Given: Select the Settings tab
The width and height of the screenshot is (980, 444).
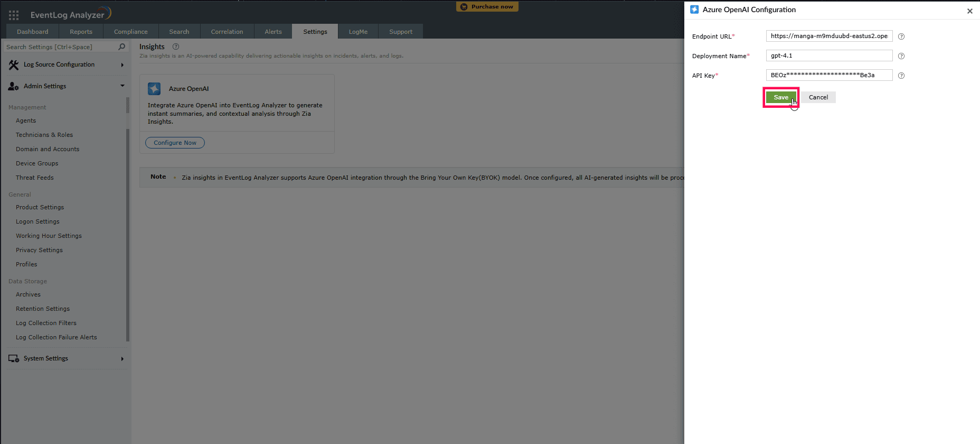Looking at the screenshot, I should (315, 32).
